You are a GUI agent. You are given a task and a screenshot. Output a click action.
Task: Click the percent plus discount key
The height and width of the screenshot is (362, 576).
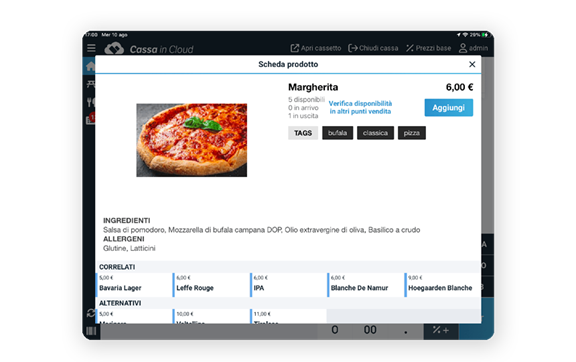[441, 330]
